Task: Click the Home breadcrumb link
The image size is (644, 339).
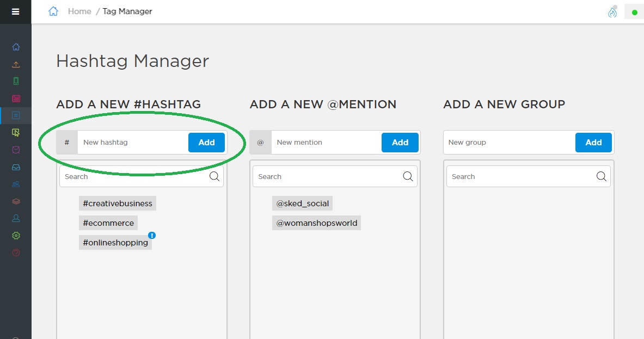Action: pyautogui.click(x=79, y=11)
